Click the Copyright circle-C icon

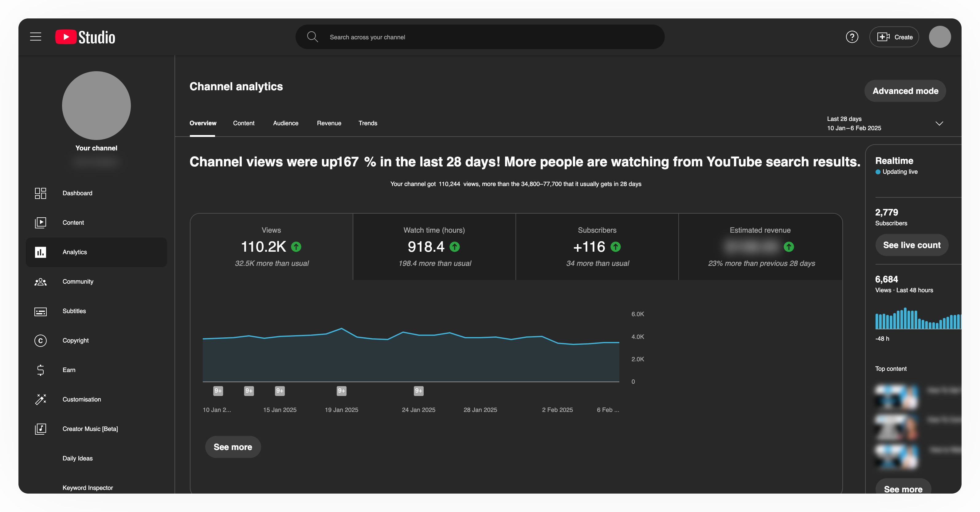40,341
